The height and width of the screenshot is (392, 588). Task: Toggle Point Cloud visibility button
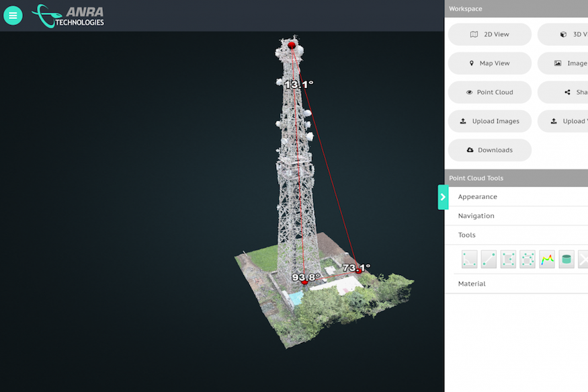click(x=489, y=92)
